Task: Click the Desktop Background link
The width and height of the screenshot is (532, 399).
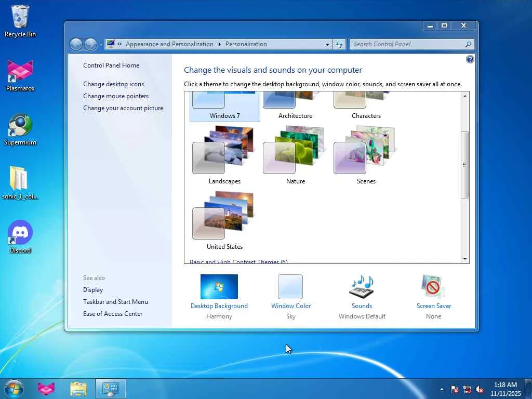Action: [219, 305]
